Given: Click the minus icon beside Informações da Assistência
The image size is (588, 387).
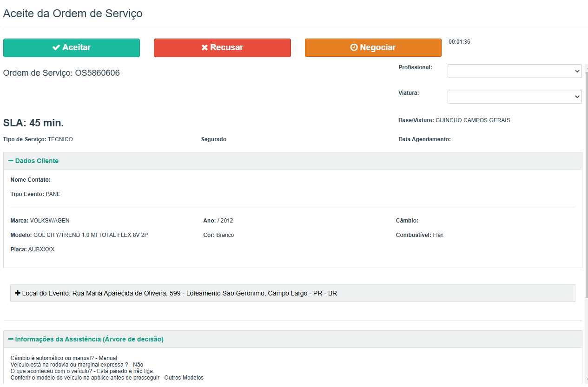Looking at the screenshot, I should 11,339.
